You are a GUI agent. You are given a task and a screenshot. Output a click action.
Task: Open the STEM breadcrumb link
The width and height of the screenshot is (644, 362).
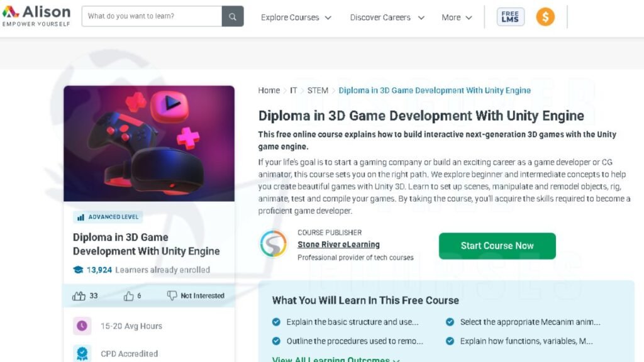(318, 90)
